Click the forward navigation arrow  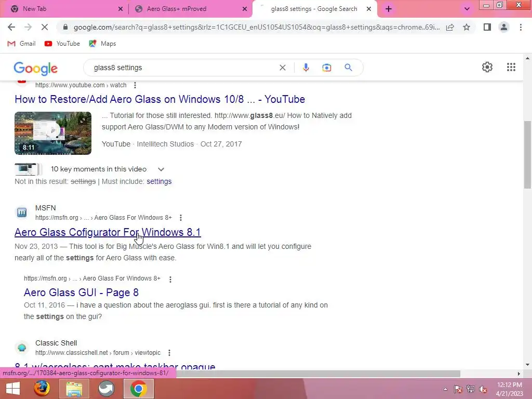pos(28,27)
